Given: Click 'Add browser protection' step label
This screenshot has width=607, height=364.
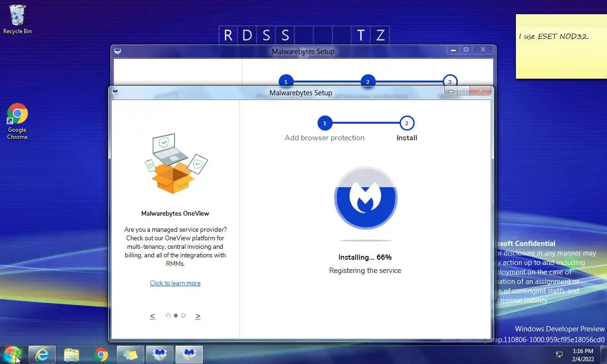Looking at the screenshot, I should coord(324,138).
